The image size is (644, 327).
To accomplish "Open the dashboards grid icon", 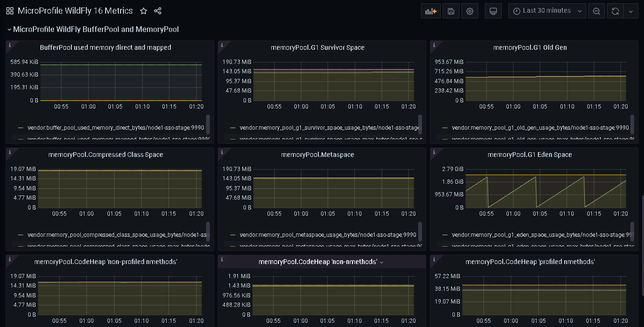I will click(x=9, y=11).
